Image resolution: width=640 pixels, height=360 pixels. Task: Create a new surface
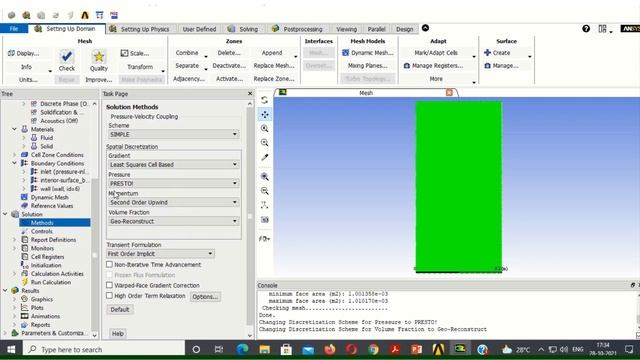tap(497, 53)
